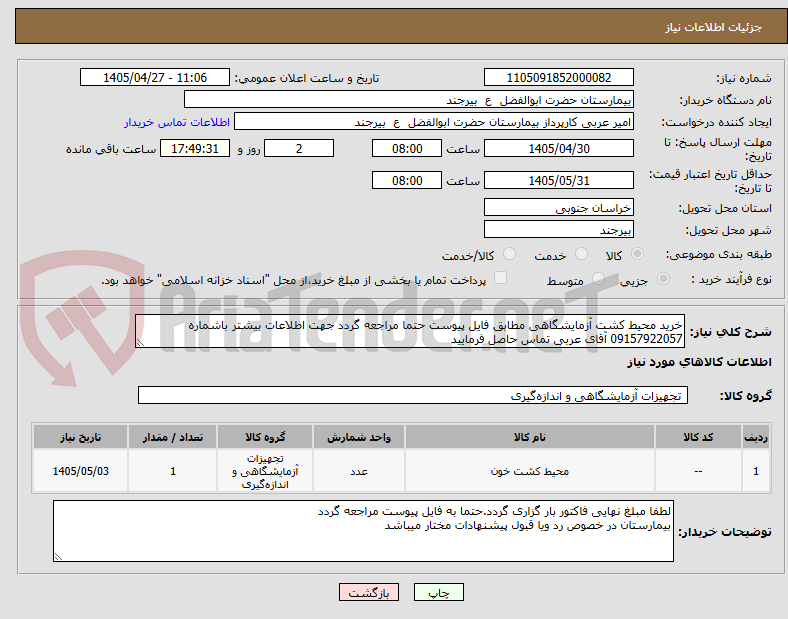Click the response deadline date 1405/04/30
The image size is (788, 619).
tap(558, 148)
